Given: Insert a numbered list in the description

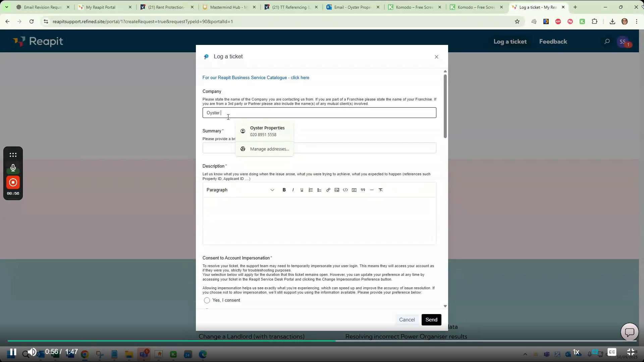Looking at the screenshot, I should [x=310, y=190].
